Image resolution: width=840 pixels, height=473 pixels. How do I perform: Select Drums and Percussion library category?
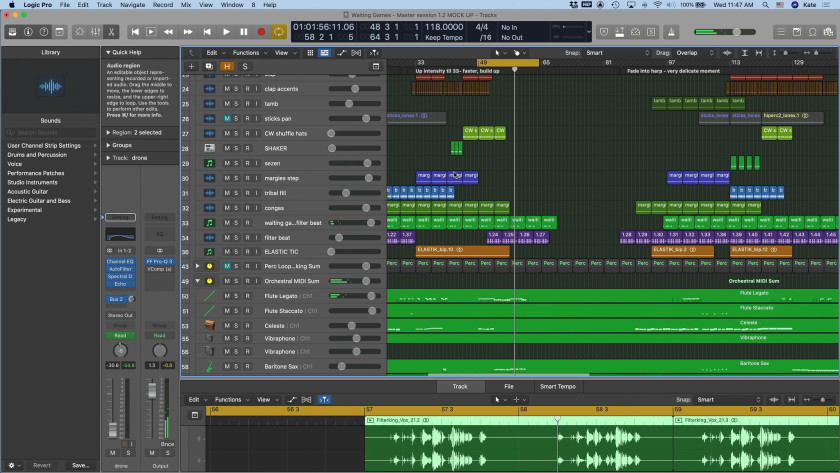(37, 155)
